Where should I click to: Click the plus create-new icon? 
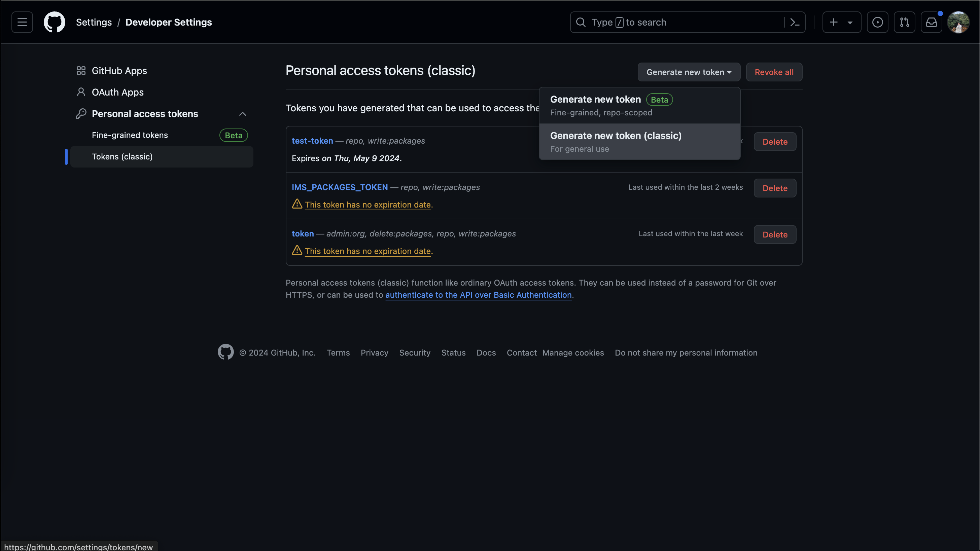834,22
